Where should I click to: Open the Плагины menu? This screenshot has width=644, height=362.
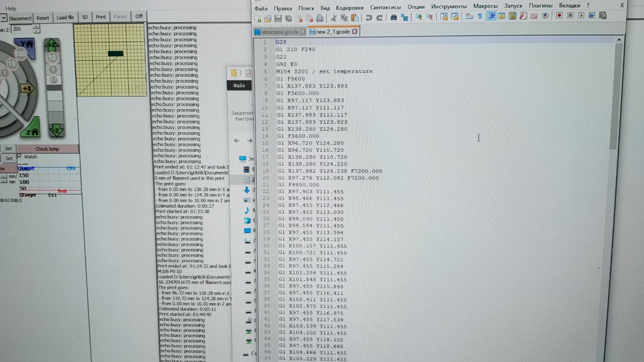pos(540,6)
